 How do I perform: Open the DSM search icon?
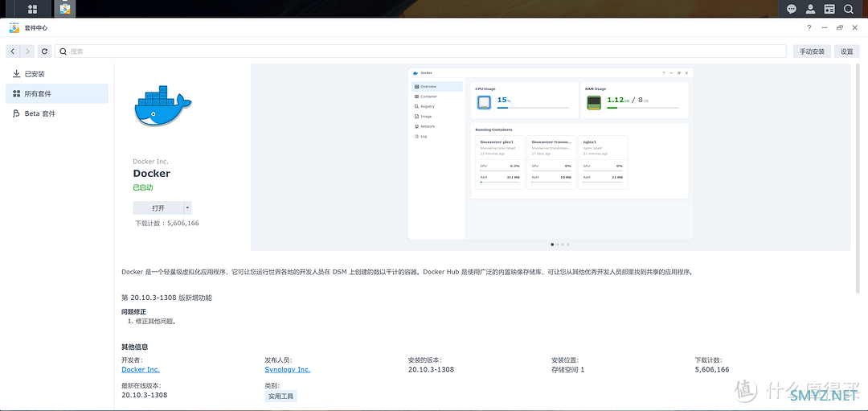[x=848, y=9]
